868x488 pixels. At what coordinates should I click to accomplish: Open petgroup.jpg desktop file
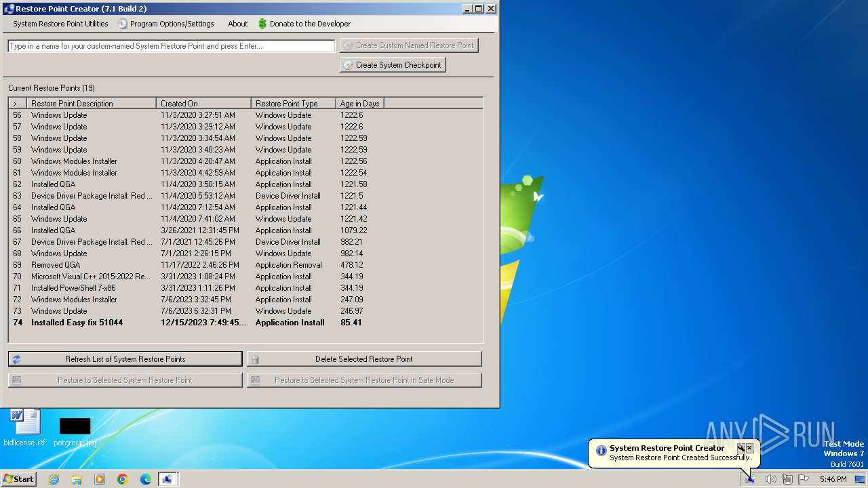tap(75, 432)
